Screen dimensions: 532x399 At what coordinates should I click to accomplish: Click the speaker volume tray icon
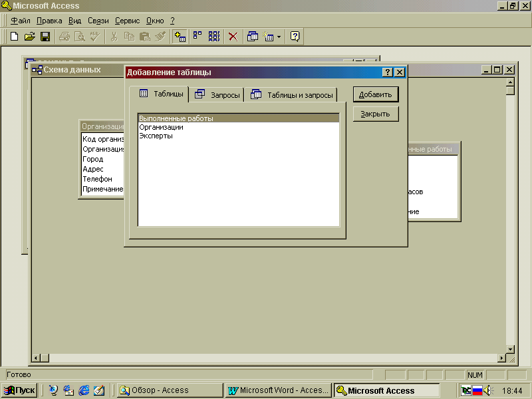488,390
